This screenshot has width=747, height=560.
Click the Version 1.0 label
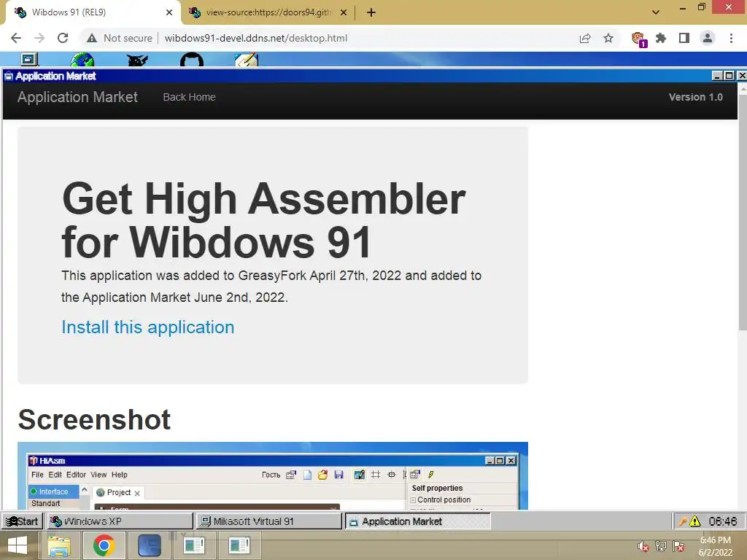[695, 97]
